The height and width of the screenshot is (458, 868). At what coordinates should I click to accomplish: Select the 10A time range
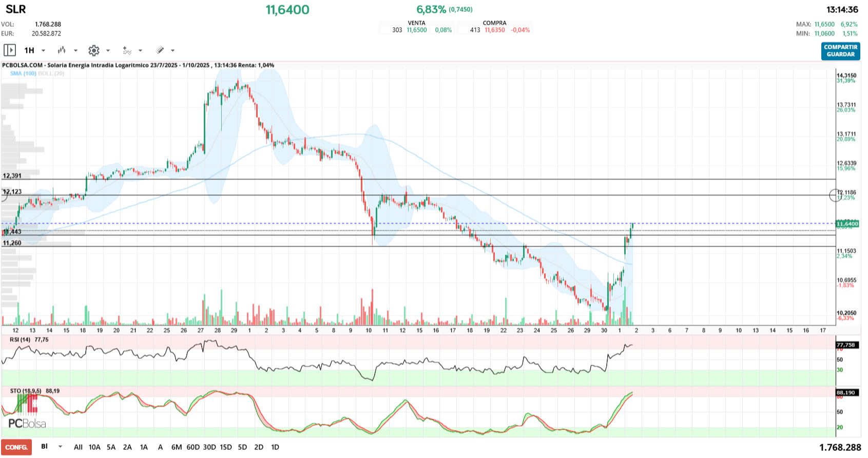94,447
